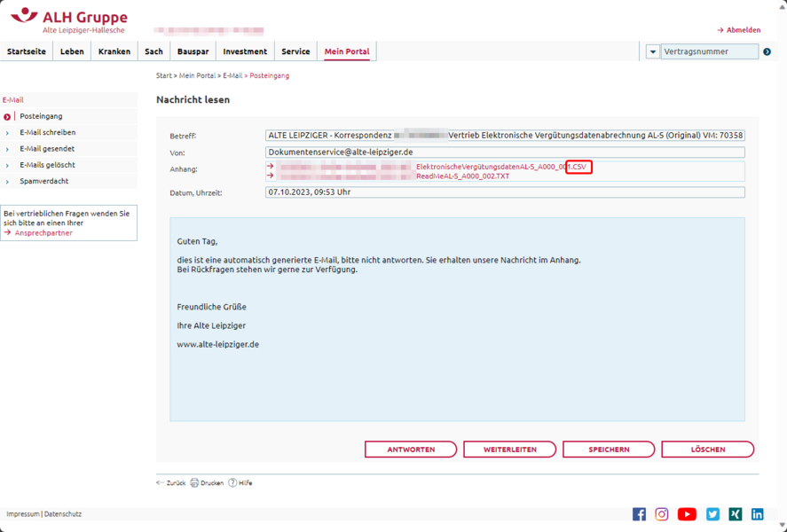Expand chevron next to Spamverdacht
Viewport: 787px width, 532px height.
coord(7,182)
